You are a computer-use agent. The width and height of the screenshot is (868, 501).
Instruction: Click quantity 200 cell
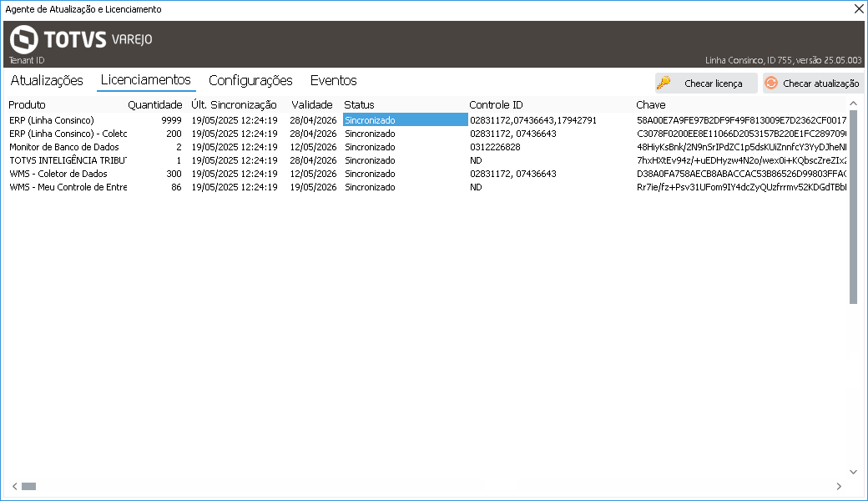click(x=174, y=134)
